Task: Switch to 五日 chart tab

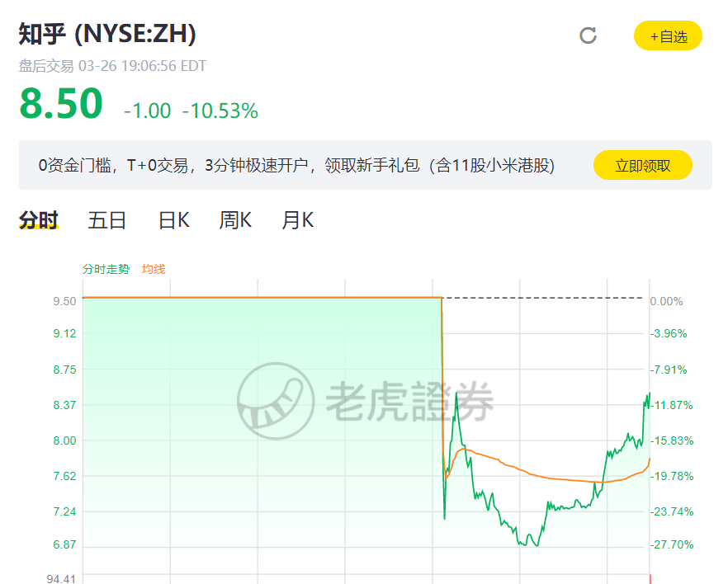Action: (107, 220)
